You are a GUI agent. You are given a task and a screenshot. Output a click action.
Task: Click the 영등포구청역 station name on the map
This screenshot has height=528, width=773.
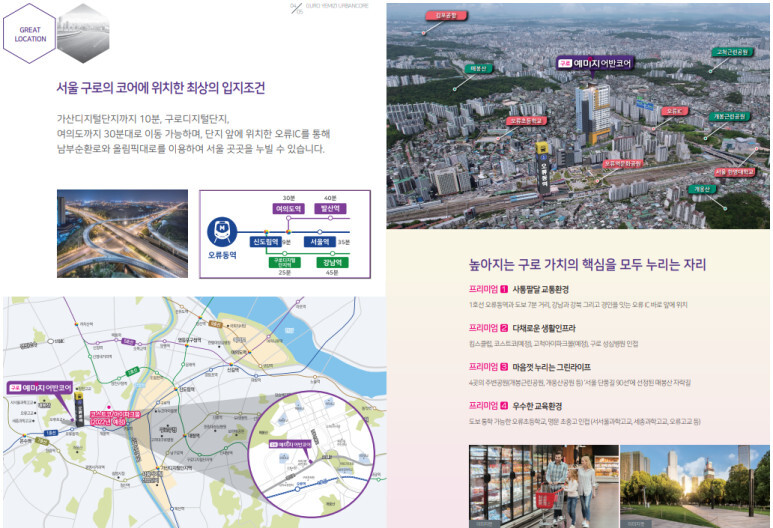pyautogui.click(x=189, y=340)
